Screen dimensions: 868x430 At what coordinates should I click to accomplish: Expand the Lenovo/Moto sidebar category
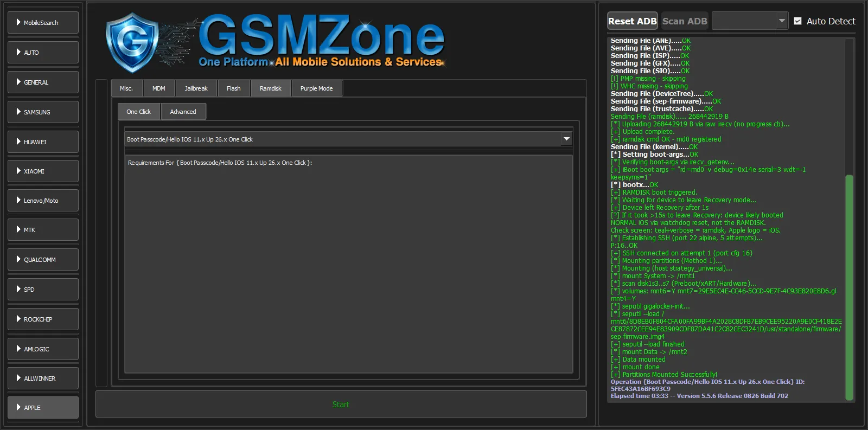[43, 201]
